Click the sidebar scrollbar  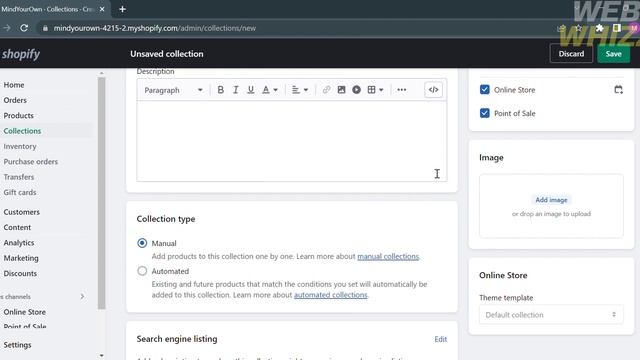(x=102, y=193)
